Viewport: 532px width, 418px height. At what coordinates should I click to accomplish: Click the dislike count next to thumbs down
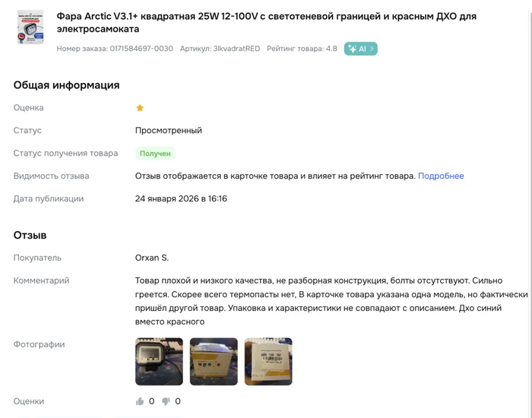178,401
